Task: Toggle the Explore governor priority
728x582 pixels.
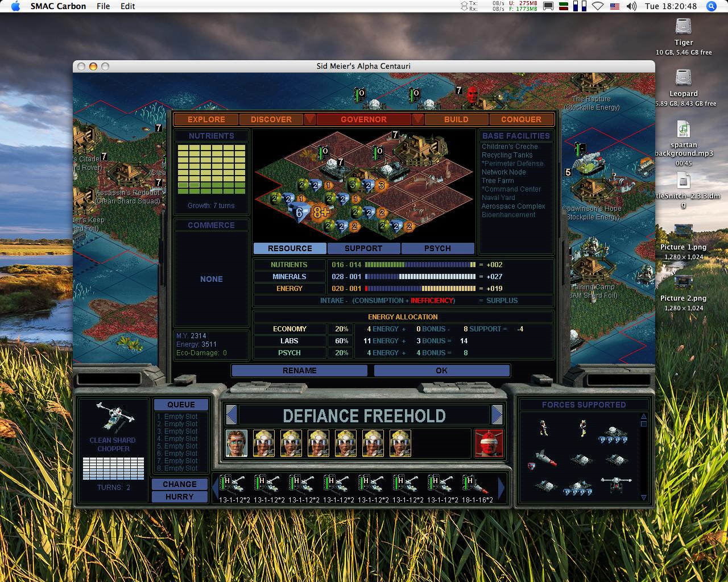Action: (x=206, y=119)
